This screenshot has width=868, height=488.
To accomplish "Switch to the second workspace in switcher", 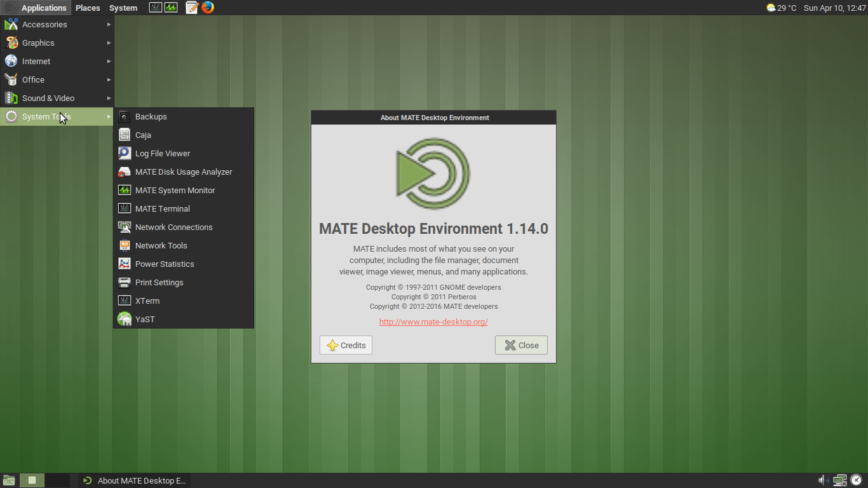I will pyautogui.click(x=57, y=480).
